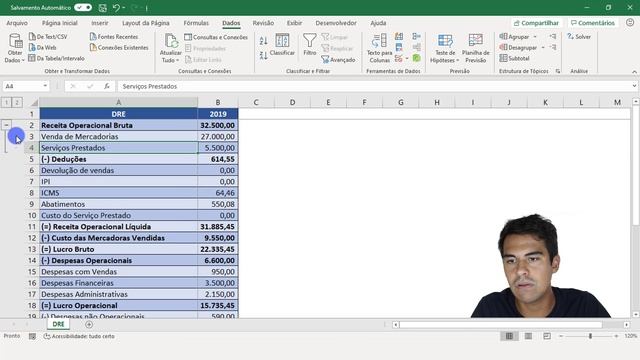Select column C header
Viewport: 640px width, 360px height.
click(256, 102)
